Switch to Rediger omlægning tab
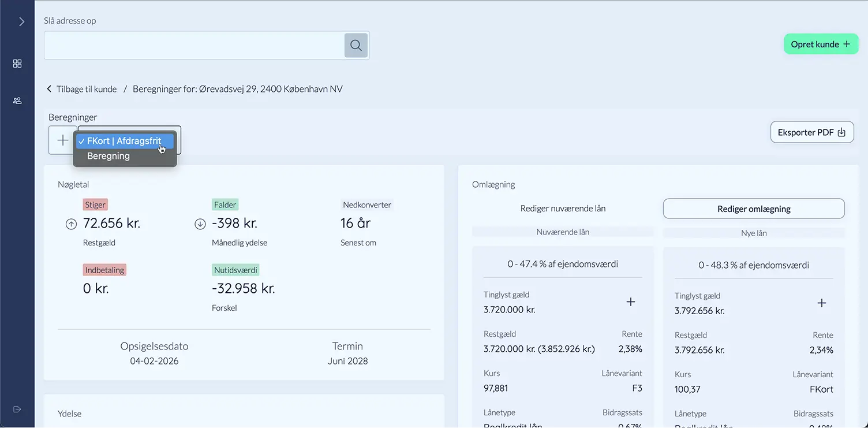The width and height of the screenshot is (868, 428). coord(754,209)
